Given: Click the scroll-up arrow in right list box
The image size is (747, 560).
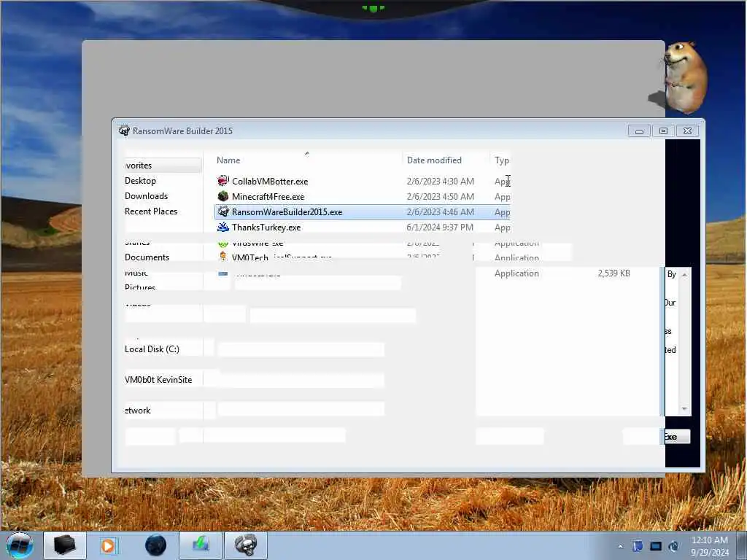Looking at the screenshot, I should tap(684, 274).
